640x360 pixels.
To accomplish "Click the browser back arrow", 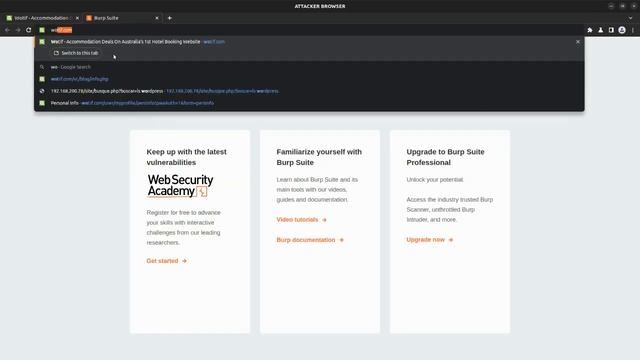I will tap(7, 30).
